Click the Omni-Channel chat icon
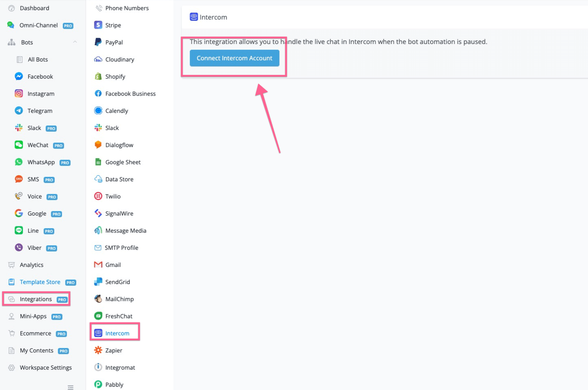Image resolution: width=588 pixels, height=390 pixels. point(11,25)
